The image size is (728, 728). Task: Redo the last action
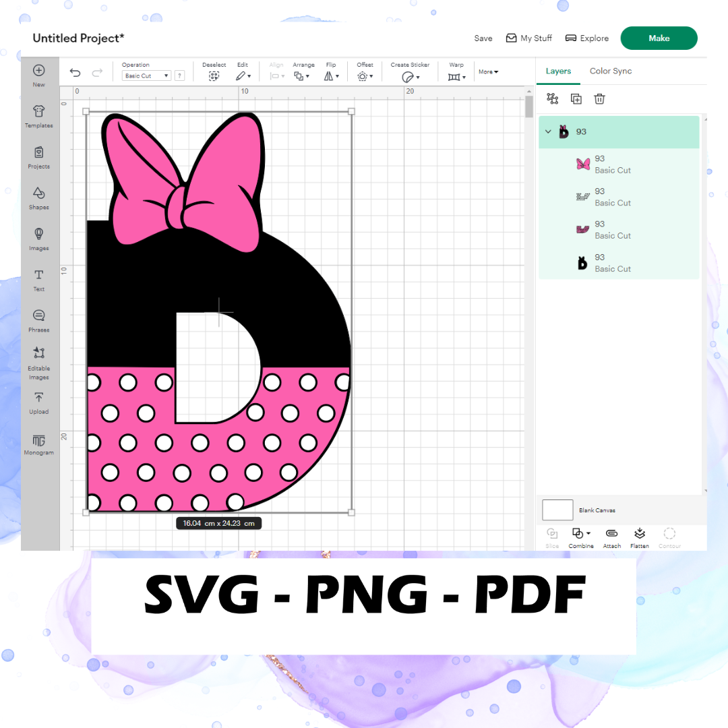[x=97, y=72]
